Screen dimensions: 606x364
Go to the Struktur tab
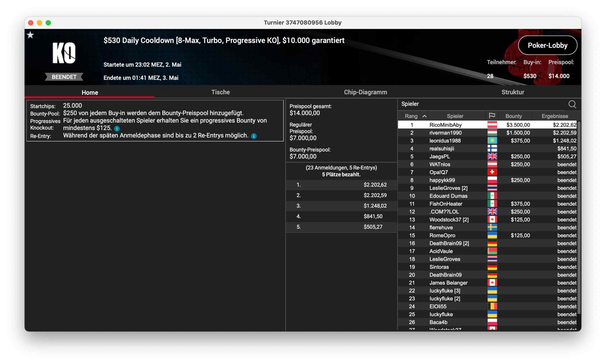512,92
